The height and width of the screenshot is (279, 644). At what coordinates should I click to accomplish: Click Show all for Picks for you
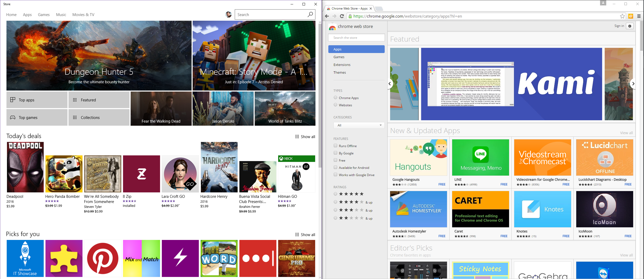(305, 235)
